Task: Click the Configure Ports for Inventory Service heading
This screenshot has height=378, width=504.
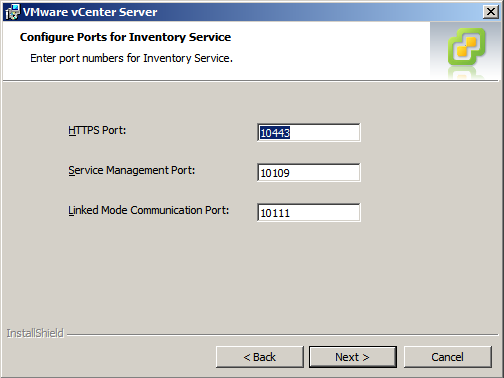Action: click(x=125, y=37)
